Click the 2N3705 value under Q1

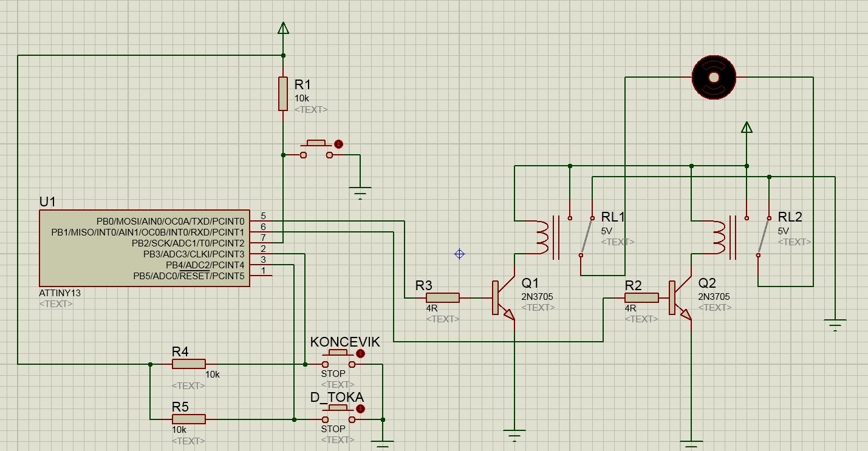coord(537,297)
